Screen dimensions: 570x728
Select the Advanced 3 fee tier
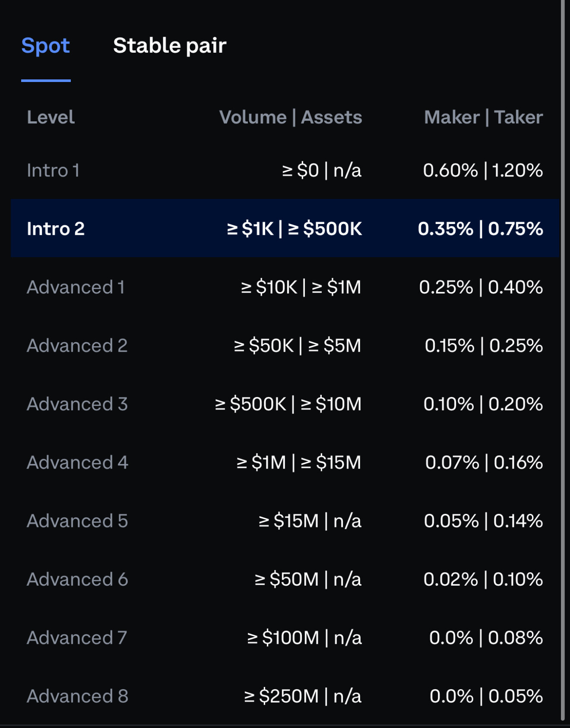coord(77,404)
